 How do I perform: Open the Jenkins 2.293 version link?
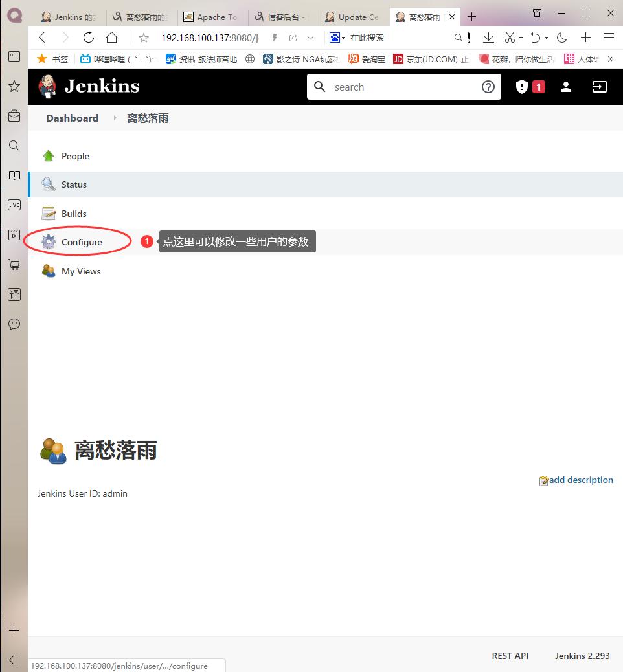point(582,656)
